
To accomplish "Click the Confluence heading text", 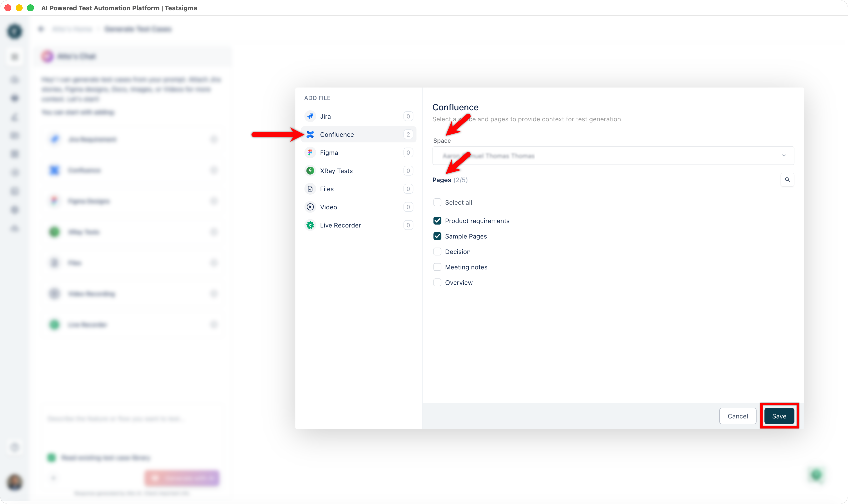I will point(455,107).
